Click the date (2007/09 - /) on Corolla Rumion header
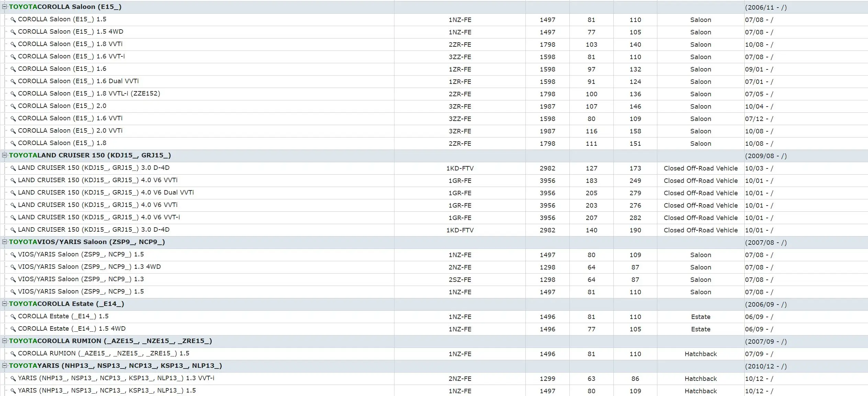 click(x=766, y=342)
